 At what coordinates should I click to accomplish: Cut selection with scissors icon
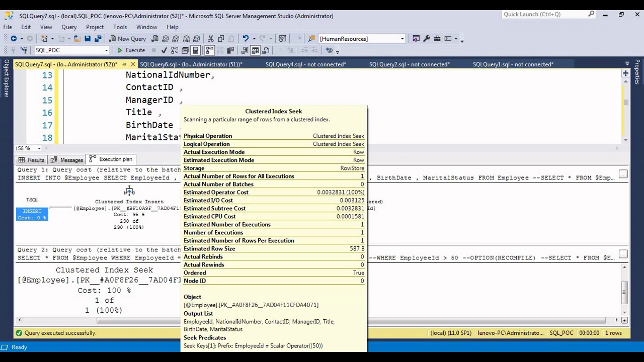tap(210, 39)
